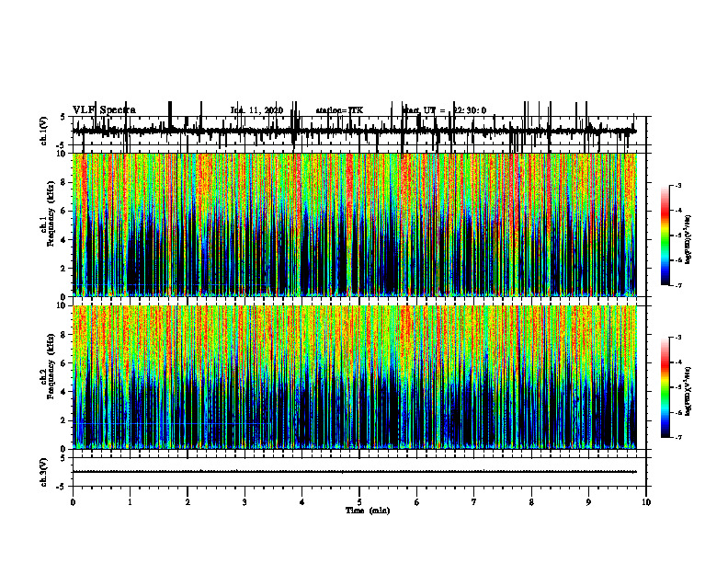Click the 'ch.3(V)' waveform axis label

[44, 472]
